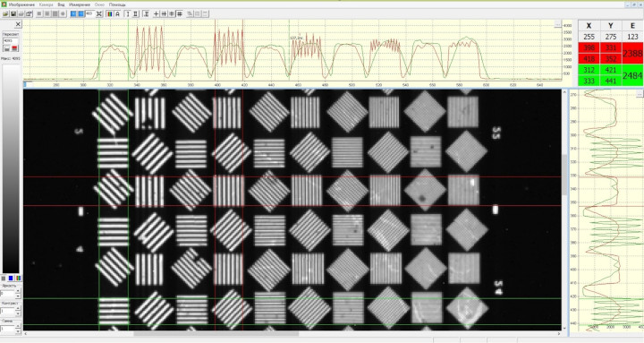
Task: Click the options button on horizontal profile plot
Action: coord(557,25)
